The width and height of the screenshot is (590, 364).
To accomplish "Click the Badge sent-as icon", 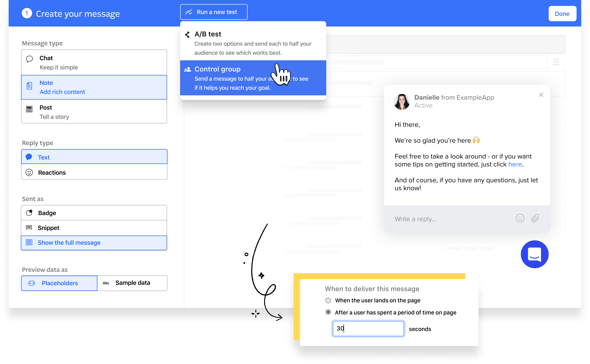I will (x=29, y=212).
